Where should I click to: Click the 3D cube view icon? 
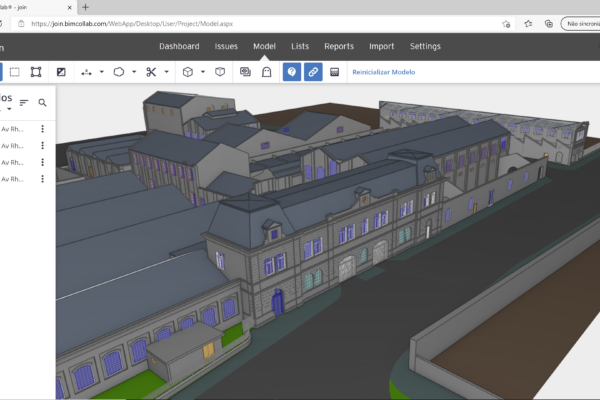(188, 72)
